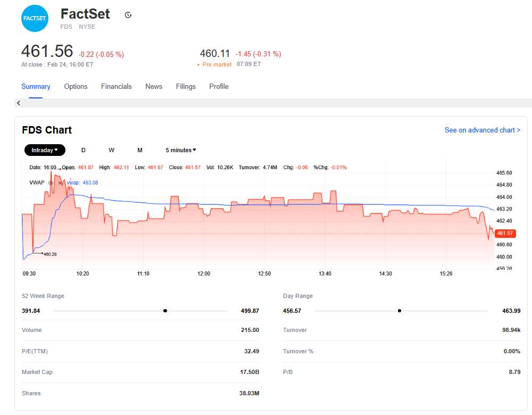This screenshot has height=415, width=532.
Task: Click the Day Range slider marker
Action: (400, 311)
